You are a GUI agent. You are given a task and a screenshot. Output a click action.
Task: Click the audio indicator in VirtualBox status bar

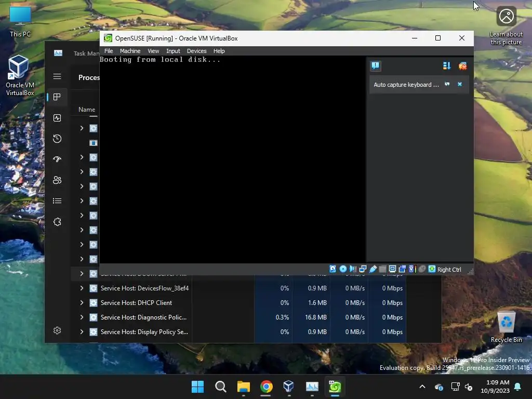[353, 269]
